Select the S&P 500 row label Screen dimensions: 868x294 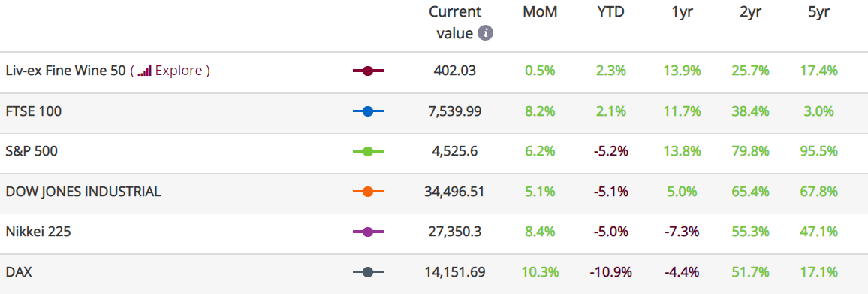31,151
